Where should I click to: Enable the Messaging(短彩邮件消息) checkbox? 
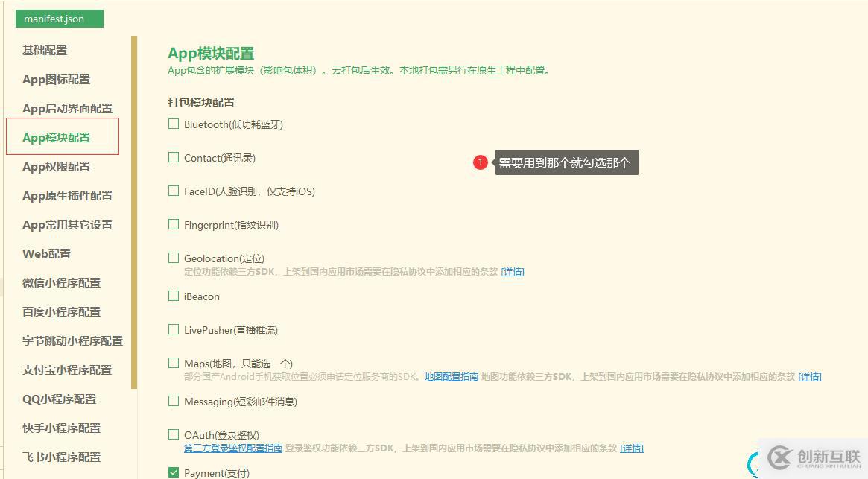point(174,401)
